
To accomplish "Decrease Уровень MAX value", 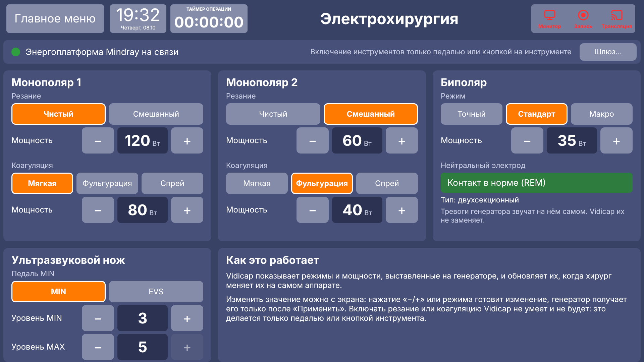I will (98, 347).
